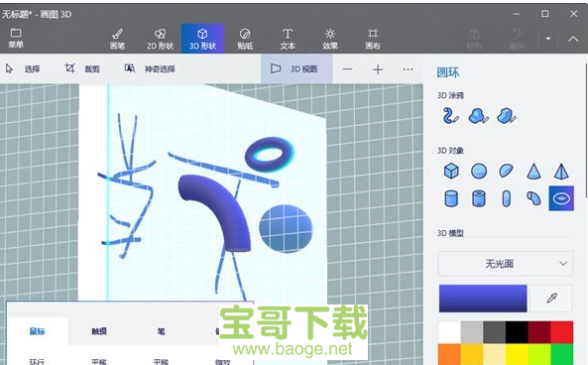Expand the toolbar dropdown arrow

(x=548, y=39)
